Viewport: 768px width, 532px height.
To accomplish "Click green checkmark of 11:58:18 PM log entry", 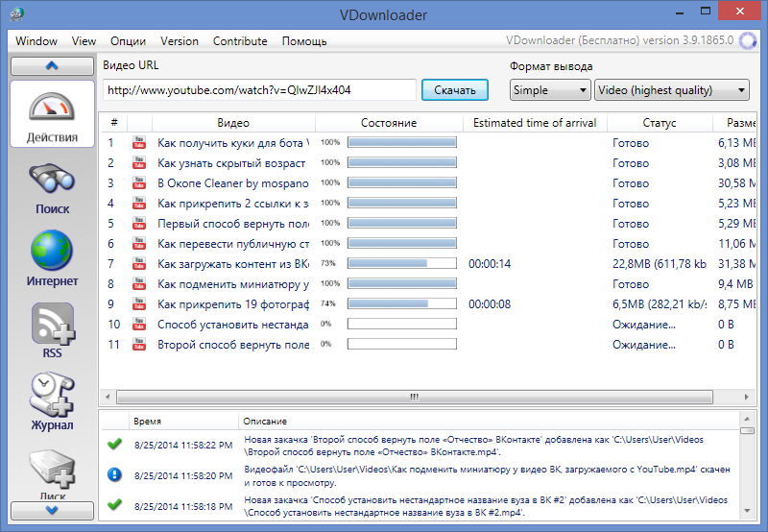I will pyautogui.click(x=114, y=504).
